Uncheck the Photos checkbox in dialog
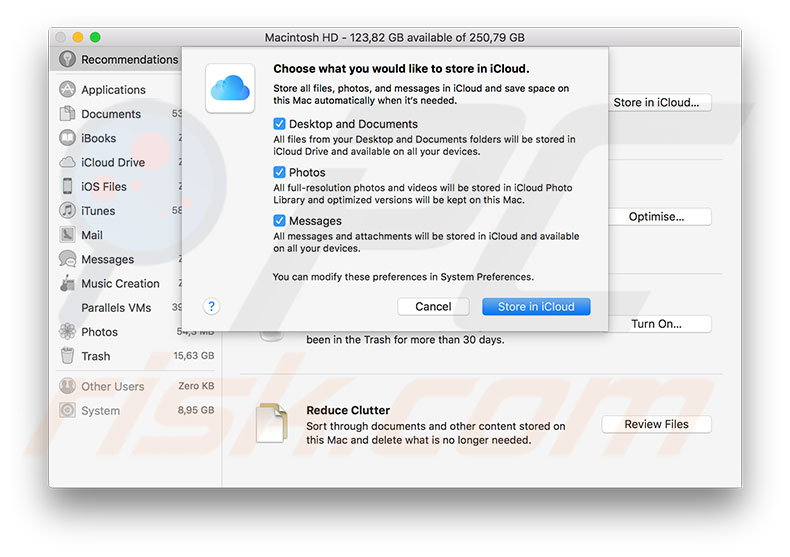Screen dimensions: 790x557 click(279, 172)
